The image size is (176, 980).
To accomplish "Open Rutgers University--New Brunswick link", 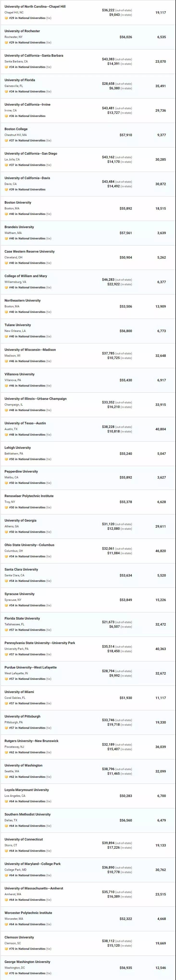I will [32, 741].
